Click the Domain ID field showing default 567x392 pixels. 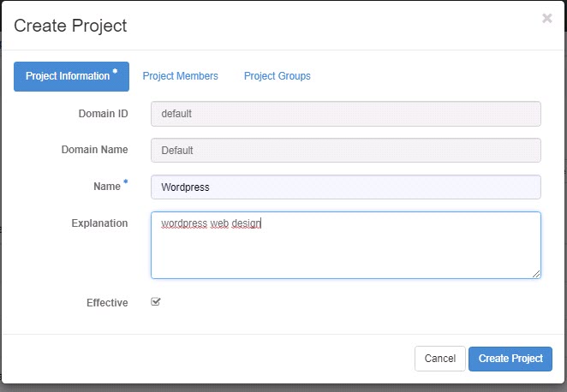(346, 114)
